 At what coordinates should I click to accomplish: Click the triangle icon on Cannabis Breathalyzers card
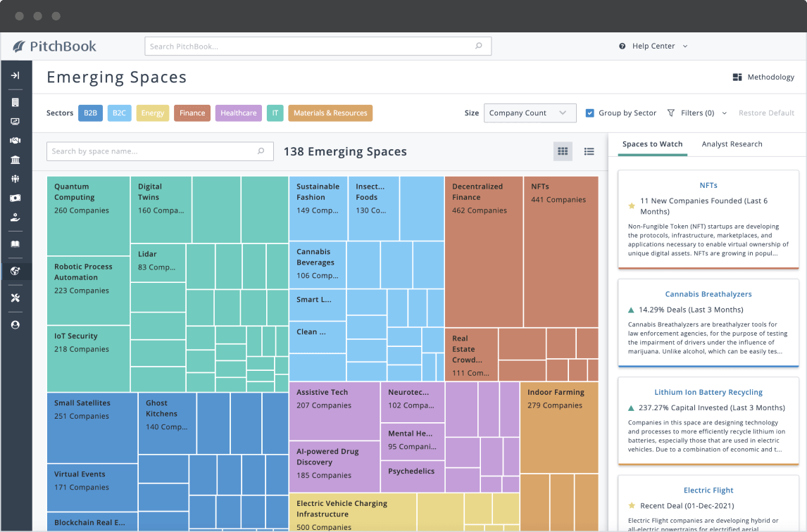(x=631, y=310)
